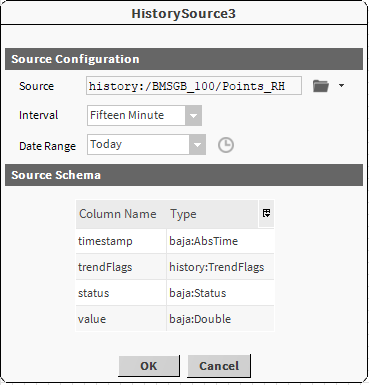
Task: Click the history:TrendFlags type cell
Action: point(220,267)
